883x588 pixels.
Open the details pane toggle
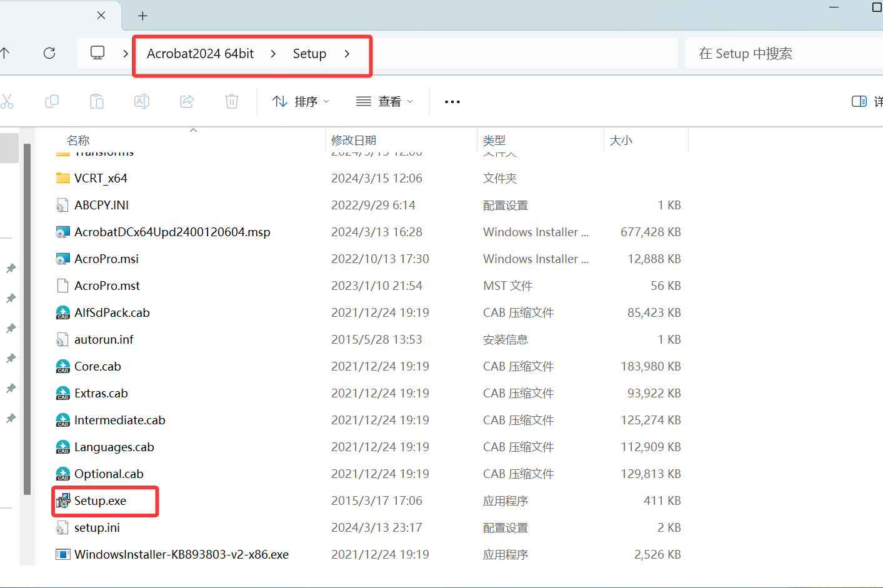(x=859, y=101)
